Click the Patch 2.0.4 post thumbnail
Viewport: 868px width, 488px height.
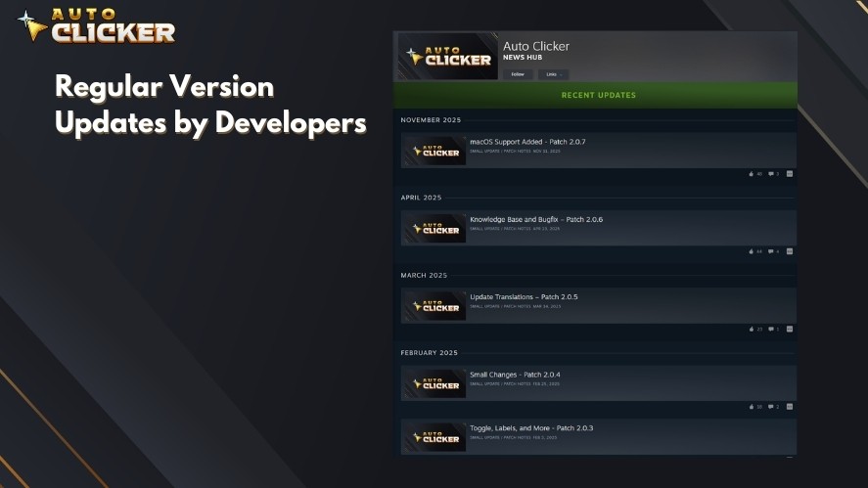pos(434,383)
